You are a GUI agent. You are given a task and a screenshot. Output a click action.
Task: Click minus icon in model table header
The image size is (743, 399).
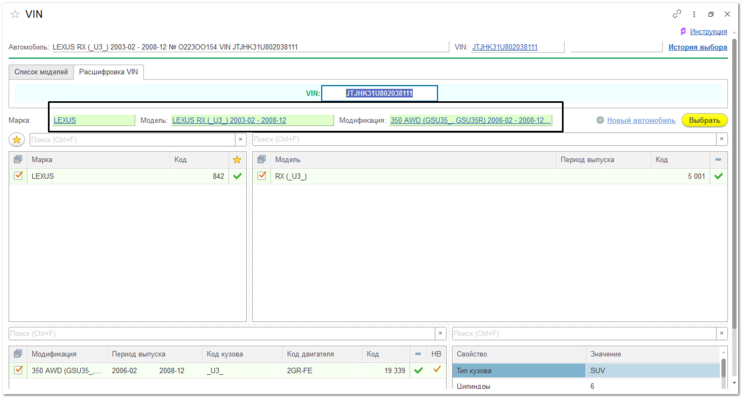[x=718, y=160]
